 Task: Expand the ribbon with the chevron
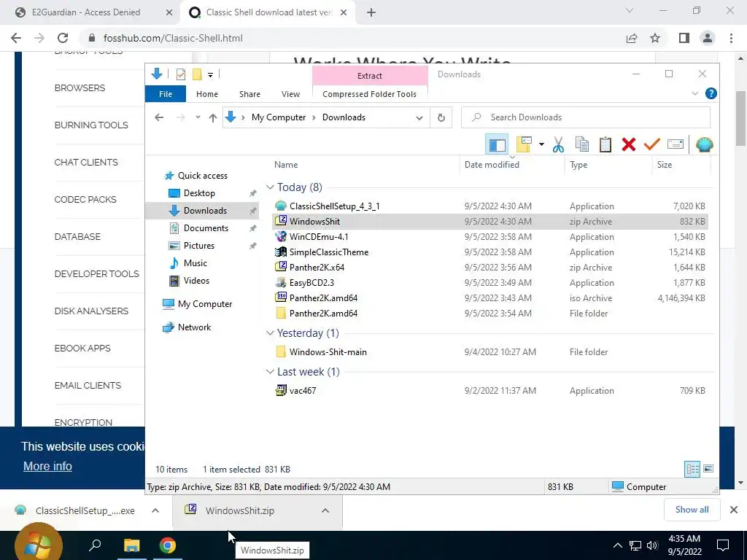[694, 94]
